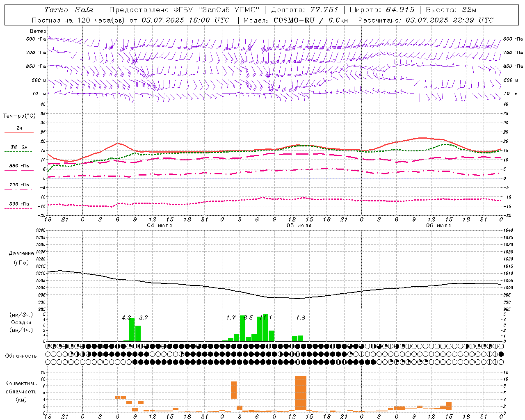
Task: Click the 700 гПа temperature legend entry
Action: [19, 187]
